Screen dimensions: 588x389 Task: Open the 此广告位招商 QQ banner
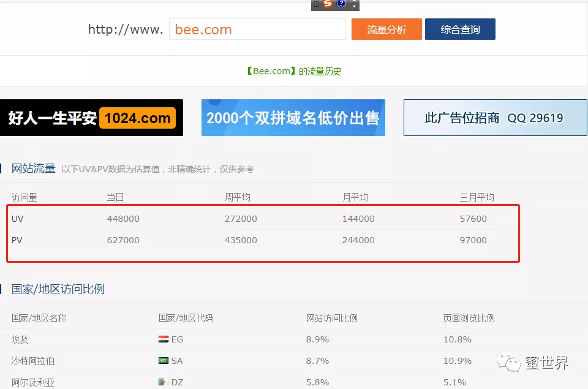point(495,118)
